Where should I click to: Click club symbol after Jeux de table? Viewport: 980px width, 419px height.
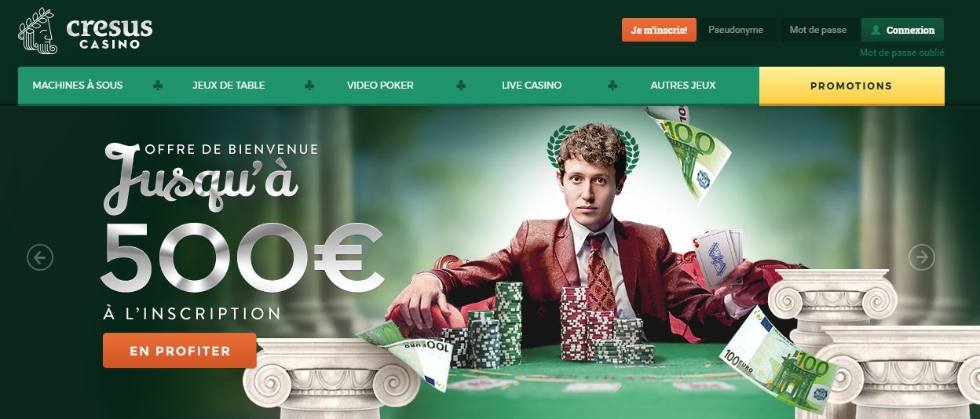click(x=309, y=86)
